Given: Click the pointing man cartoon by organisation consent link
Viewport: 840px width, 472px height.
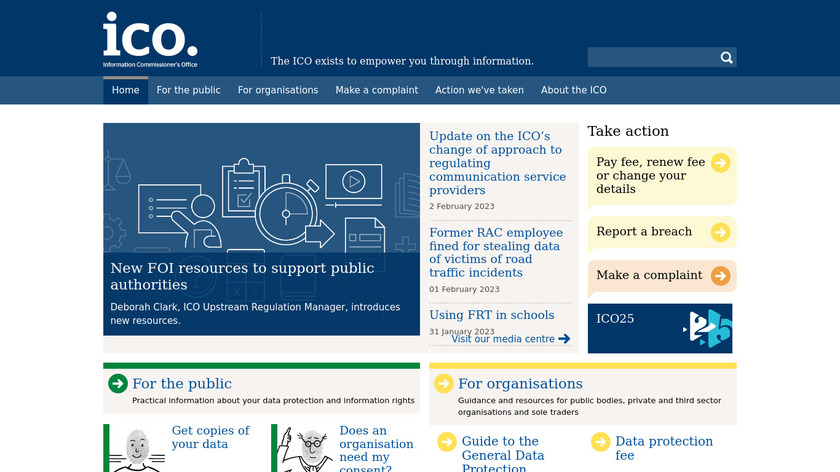Looking at the screenshot, I should [305, 449].
